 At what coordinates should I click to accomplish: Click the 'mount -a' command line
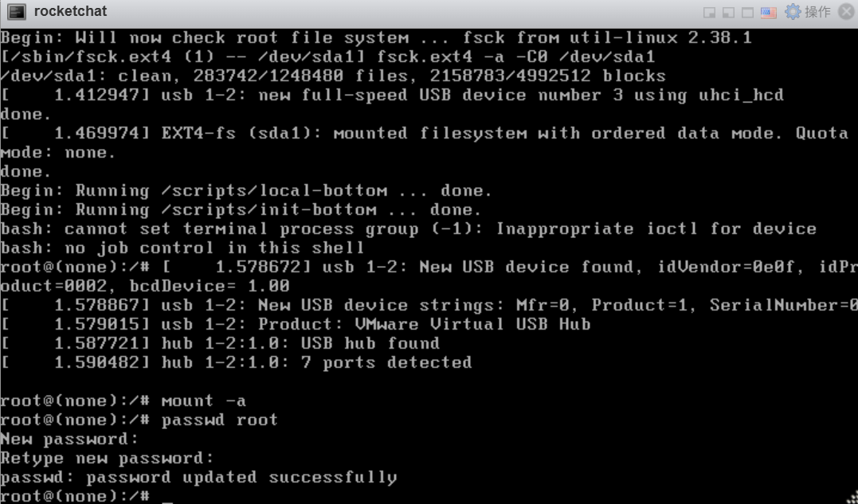[x=123, y=400]
